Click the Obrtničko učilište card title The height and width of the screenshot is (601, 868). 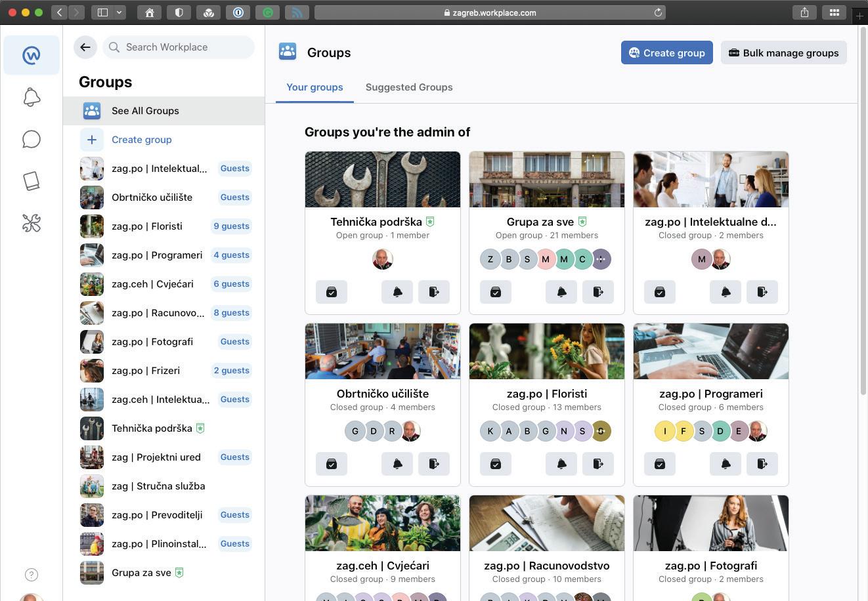tap(383, 394)
